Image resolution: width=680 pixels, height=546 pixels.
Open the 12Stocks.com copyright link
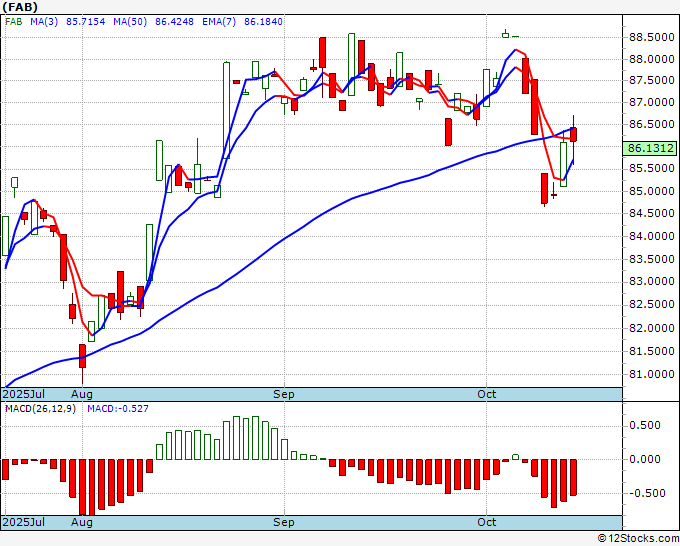coord(638,539)
